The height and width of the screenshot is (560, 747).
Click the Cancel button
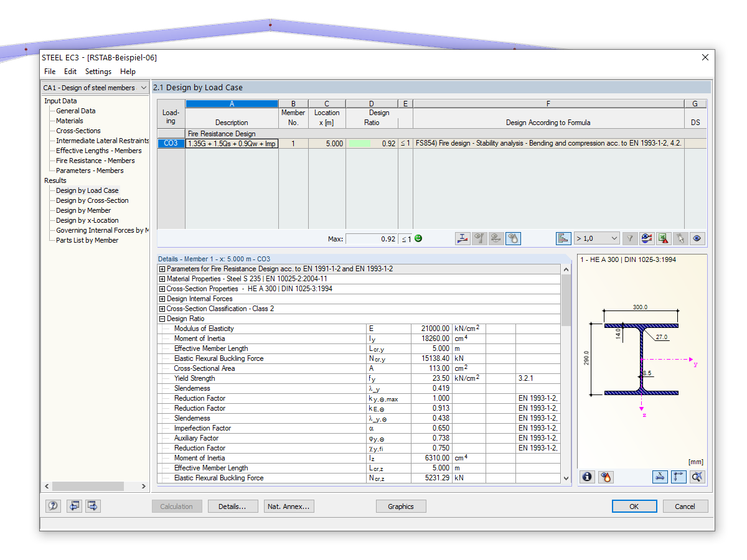coord(685,506)
